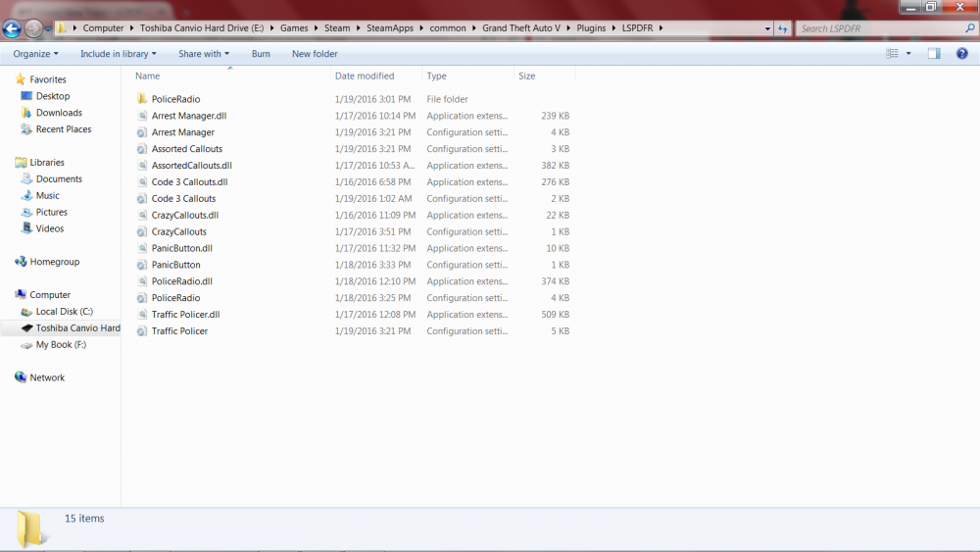The image size is (980, 552).
Task: Toggle the preview pane
Action: (934, 54)
